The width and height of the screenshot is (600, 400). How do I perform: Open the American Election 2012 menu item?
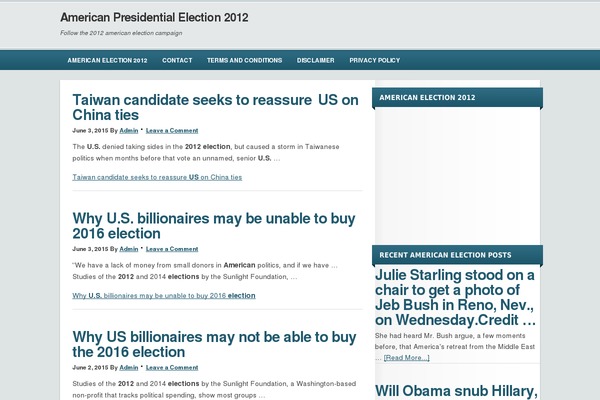point(107,60)
